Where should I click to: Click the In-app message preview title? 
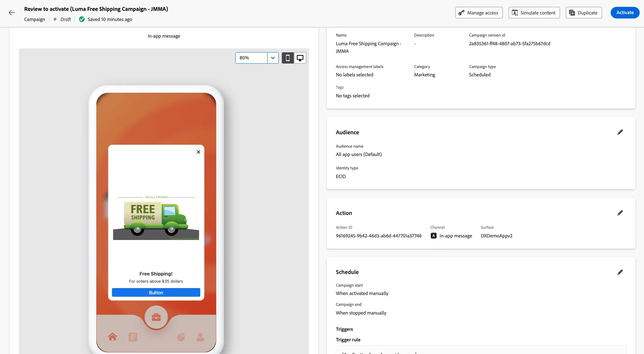164,36
